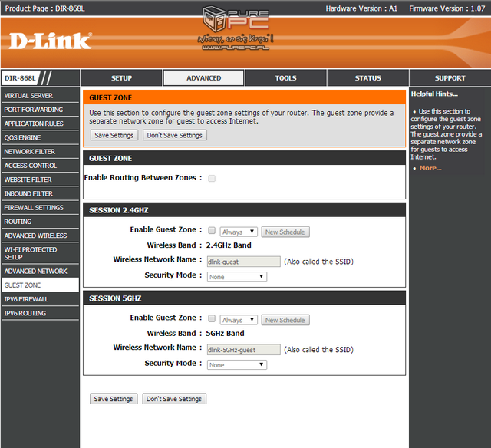The height and width of the screenshot is (448, 491).
Task: Open Application Rules page
Action: [40, 124]
